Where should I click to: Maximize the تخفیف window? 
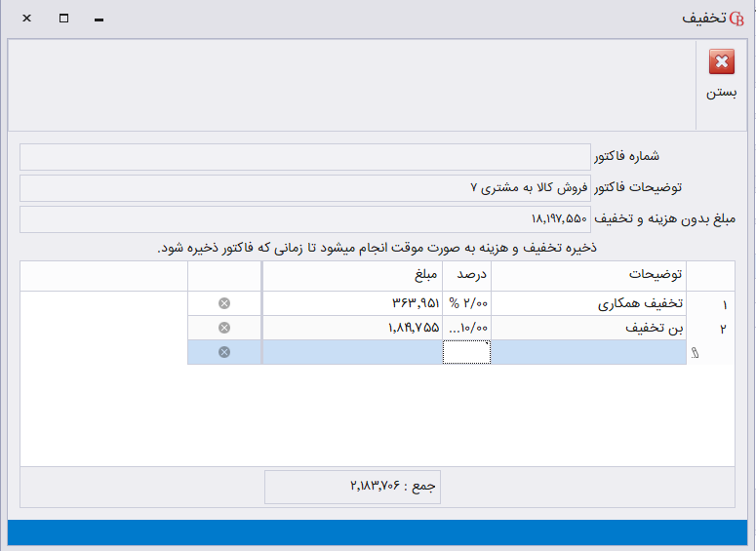(x=63, y=19)
